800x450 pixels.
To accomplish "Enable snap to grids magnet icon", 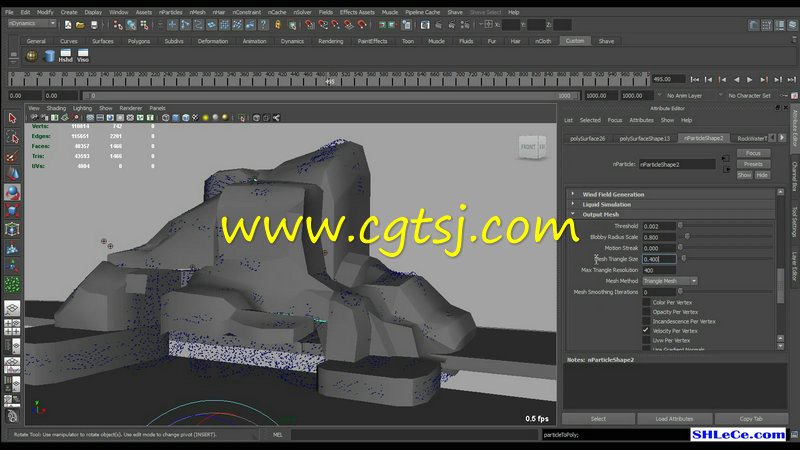I will [310, 24].
